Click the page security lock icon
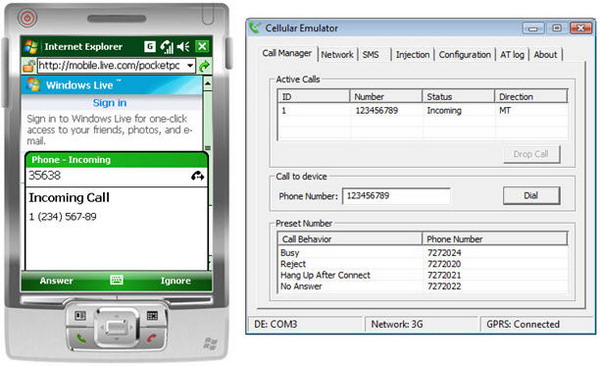 (29, 66)
